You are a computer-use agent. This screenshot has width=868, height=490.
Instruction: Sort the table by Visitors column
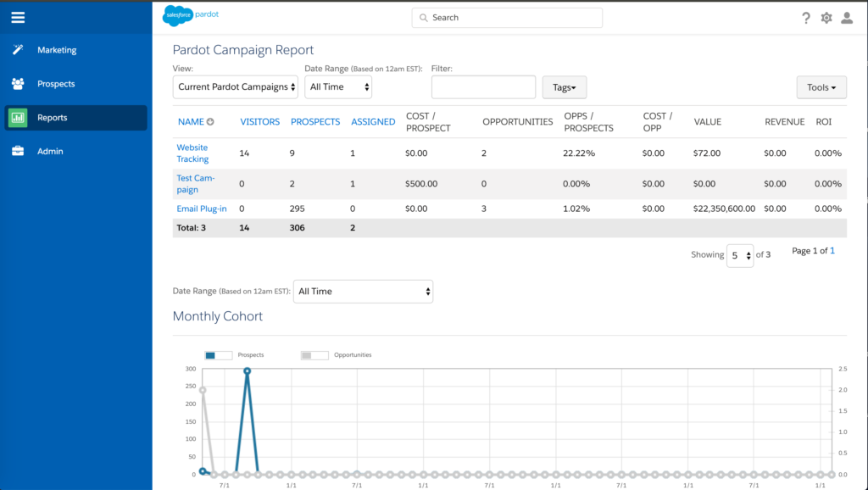coord(259,122)
